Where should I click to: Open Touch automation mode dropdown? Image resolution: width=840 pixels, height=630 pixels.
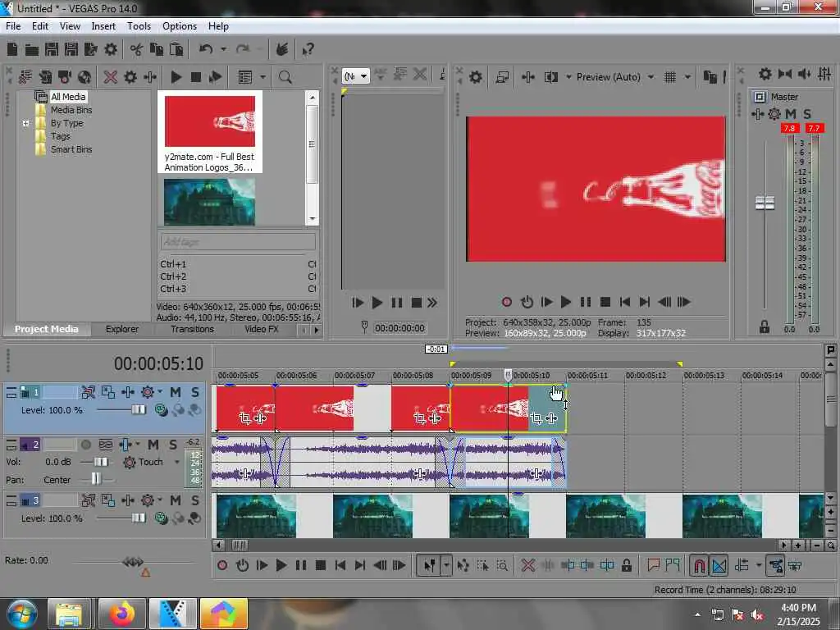coord(177,462)
